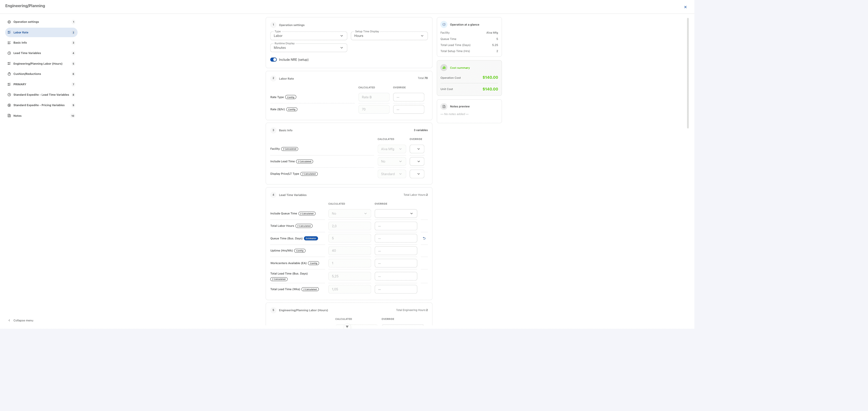This screenshot has width=868, height=411.
Task: Open the Setup Time Display dropdown
Action: point(389,36)
